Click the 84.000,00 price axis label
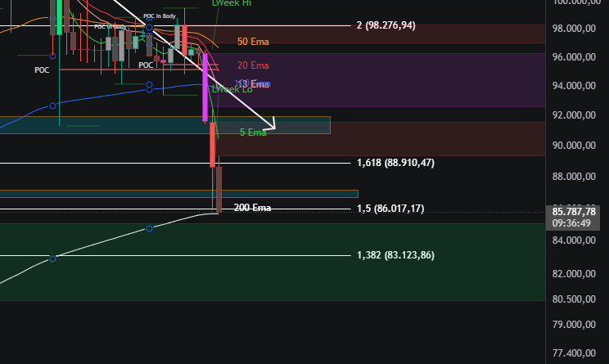The width and height of the screenshot is (609, 364). pos(574,240)
